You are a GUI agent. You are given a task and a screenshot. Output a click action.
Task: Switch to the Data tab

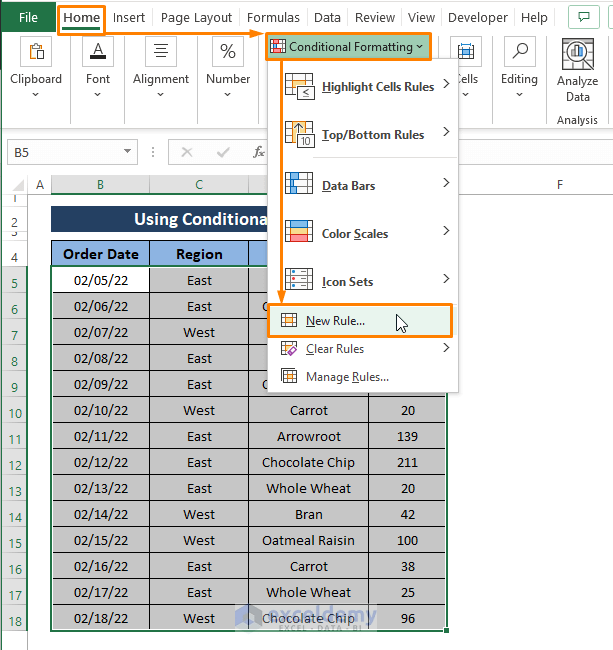(327, 17)
